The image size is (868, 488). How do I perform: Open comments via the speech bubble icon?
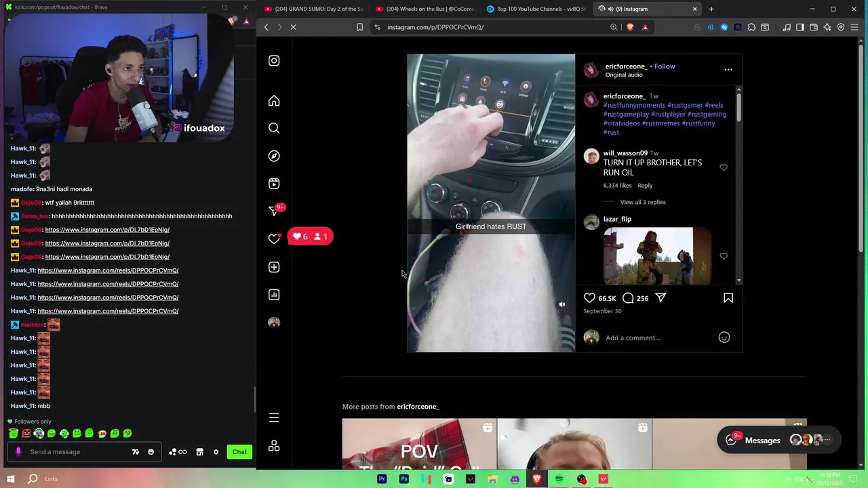pos(628,298)
